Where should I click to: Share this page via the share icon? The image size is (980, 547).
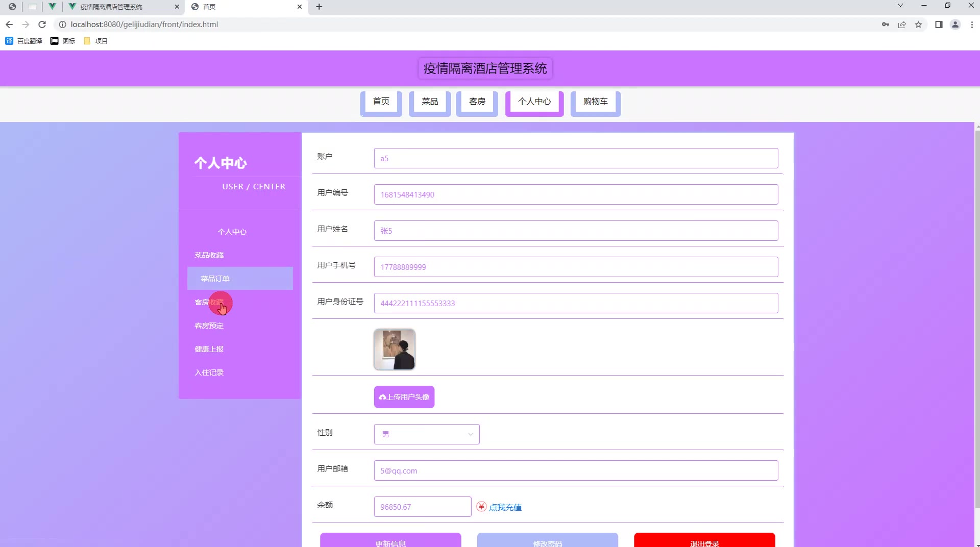point(902,24)
